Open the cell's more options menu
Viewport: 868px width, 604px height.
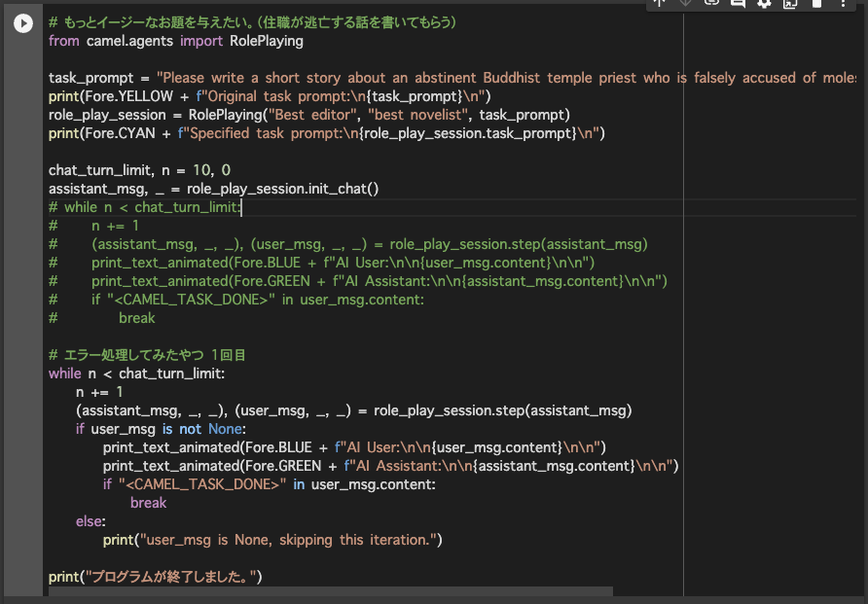843,3
